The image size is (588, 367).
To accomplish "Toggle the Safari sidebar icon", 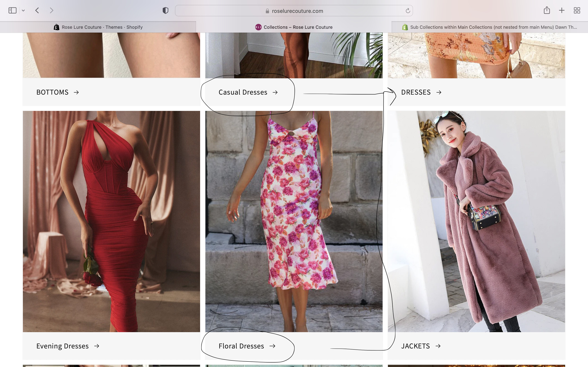I will [12, 10].
